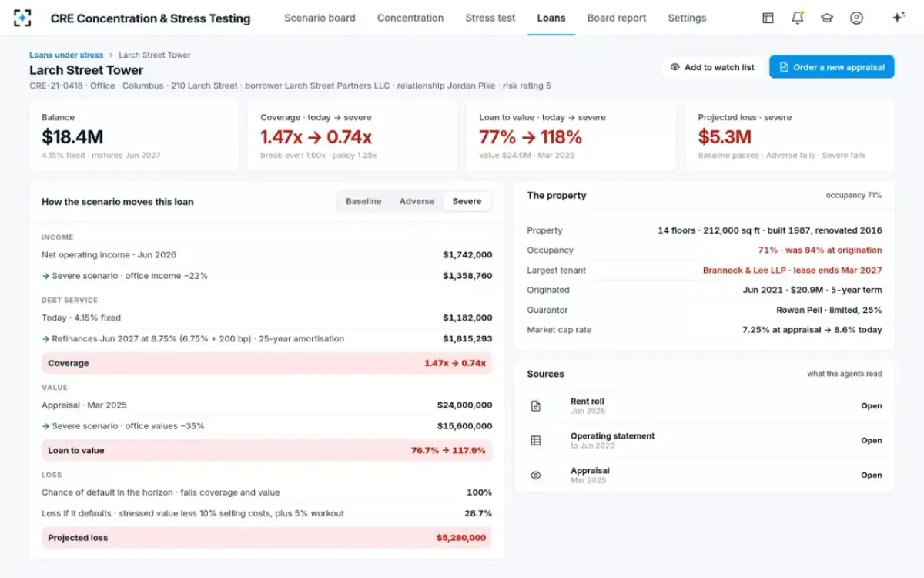924x578 pixels.
Task: Open the graduation cap learning icon
Action: (x=827, y=18)
